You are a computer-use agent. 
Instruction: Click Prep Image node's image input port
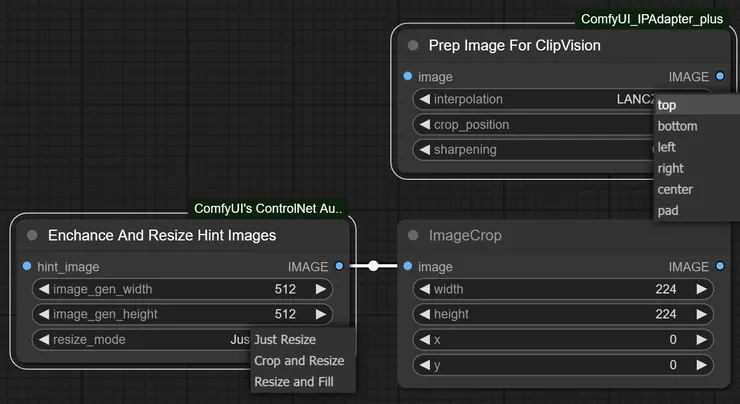click(407, 76)
